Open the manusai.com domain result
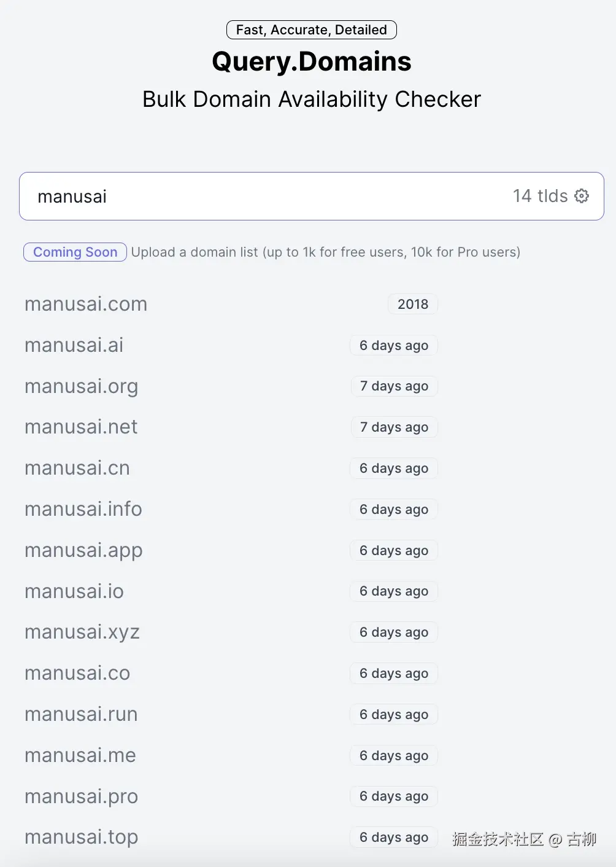The image size is (616, 867). click(x=86, y=304)
